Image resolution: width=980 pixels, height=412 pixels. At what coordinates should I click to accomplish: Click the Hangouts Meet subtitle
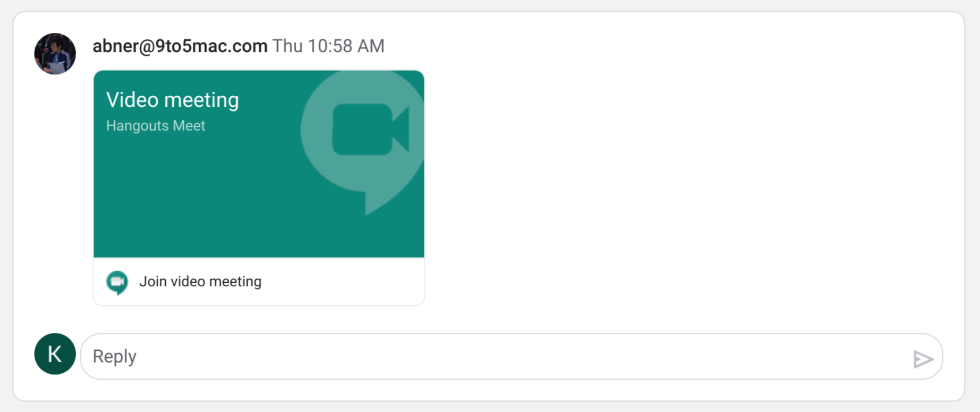pos(156,126)
